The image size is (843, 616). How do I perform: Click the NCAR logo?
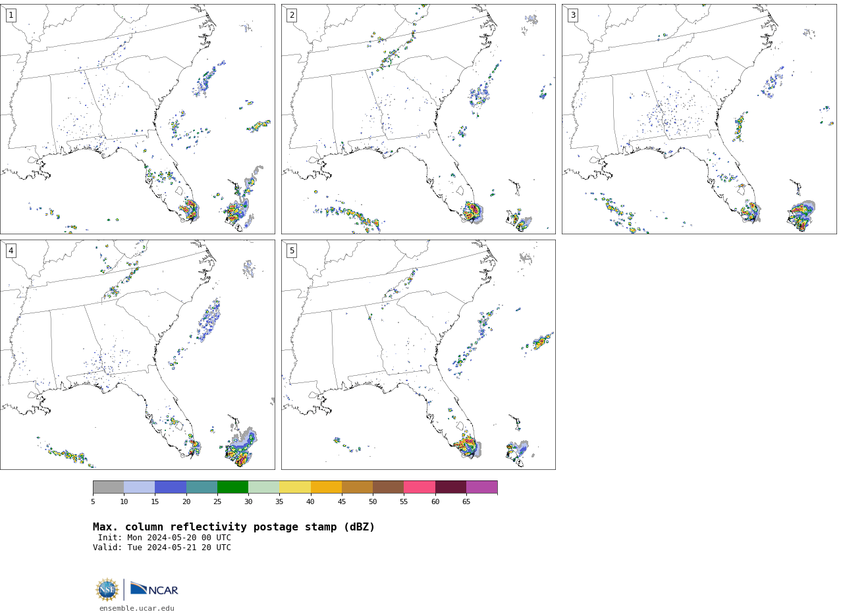(154, 589)
